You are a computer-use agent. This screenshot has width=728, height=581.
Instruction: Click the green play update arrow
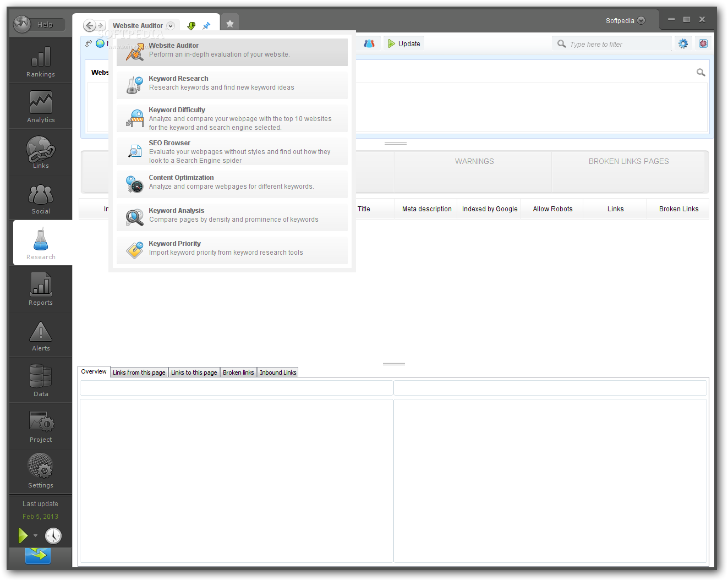(x=23, y=535)
